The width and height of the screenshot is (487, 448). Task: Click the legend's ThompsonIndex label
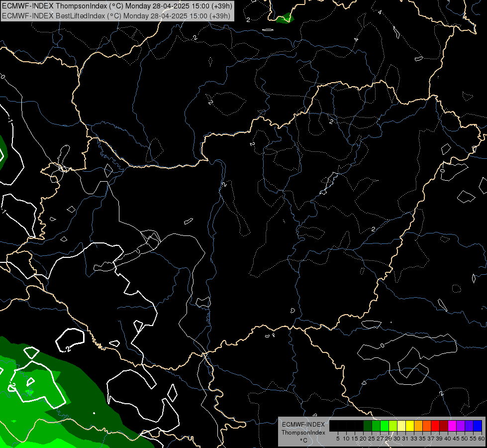pos(303,433)
